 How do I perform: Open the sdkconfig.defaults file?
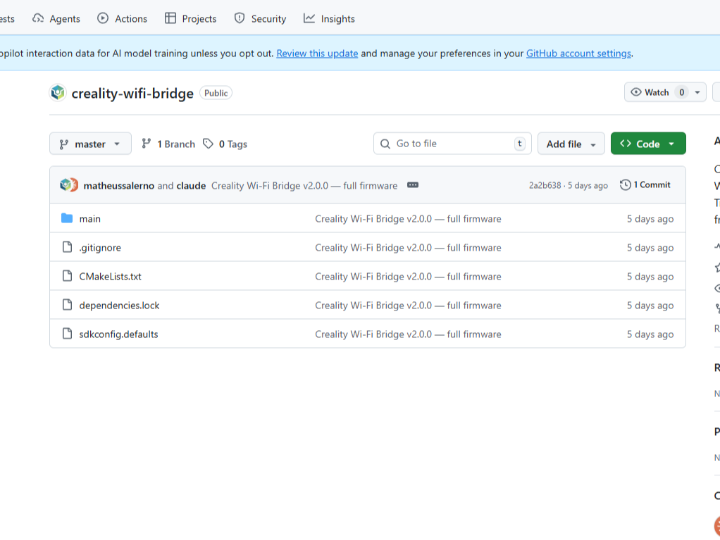pyautogui.click(x=118, y=335)
